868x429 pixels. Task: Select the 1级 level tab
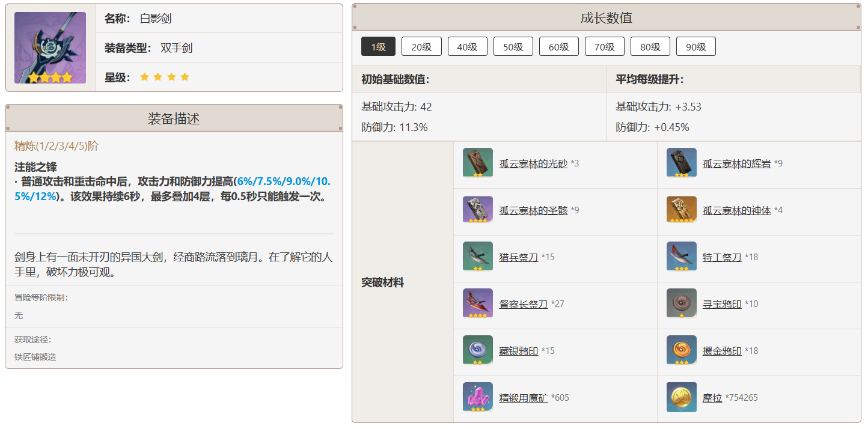coord(378,46)
